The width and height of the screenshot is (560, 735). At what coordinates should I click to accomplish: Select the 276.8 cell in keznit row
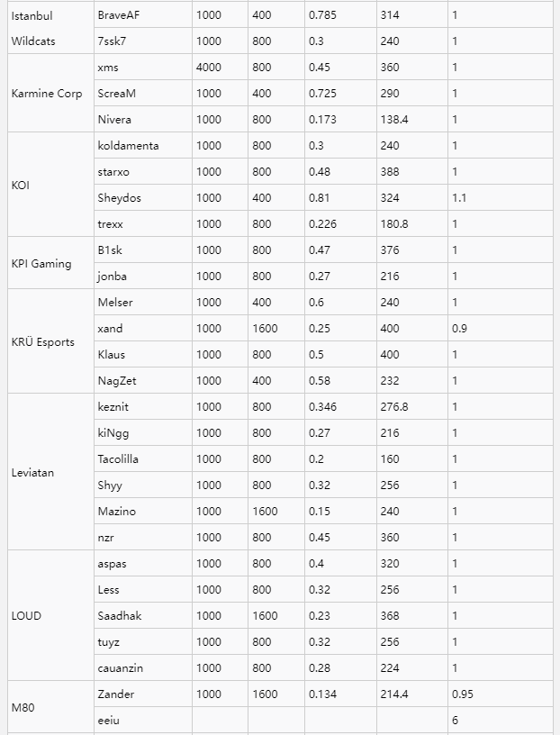click(x=394, y=407)
